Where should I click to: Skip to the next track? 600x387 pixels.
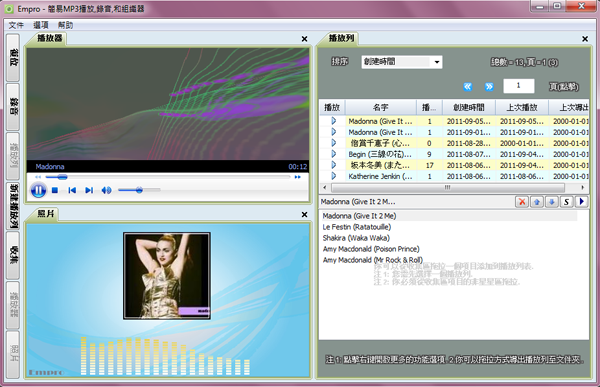click(89, 190)
